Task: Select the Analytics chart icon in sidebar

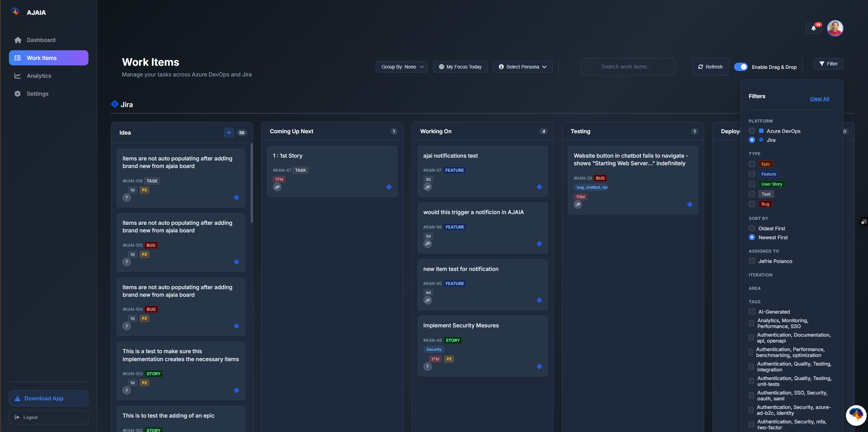Action: pyautogui.click(x=18, y=76)
